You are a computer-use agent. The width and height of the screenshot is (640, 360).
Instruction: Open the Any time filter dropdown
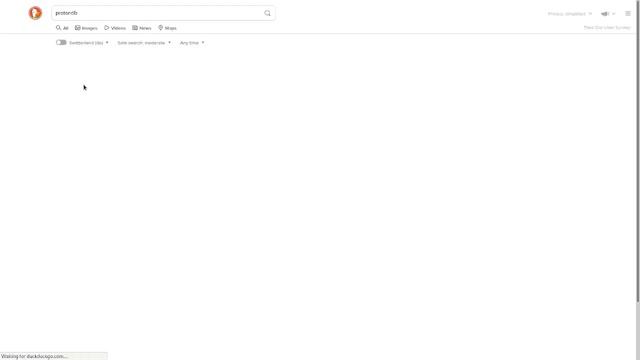click(x=192, y=42)
